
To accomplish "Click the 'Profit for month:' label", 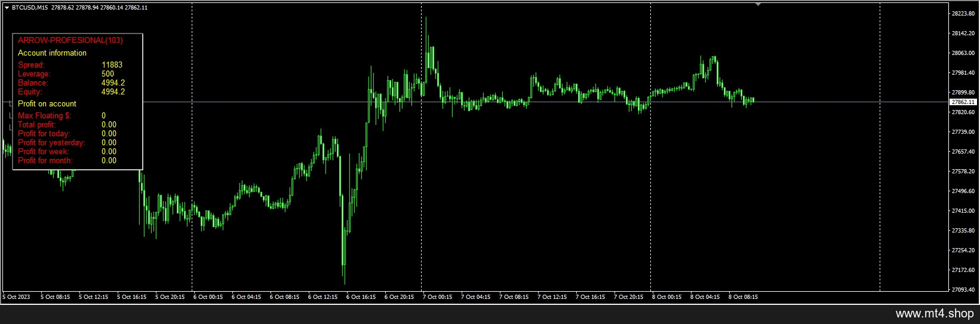I will coord(45,160).
